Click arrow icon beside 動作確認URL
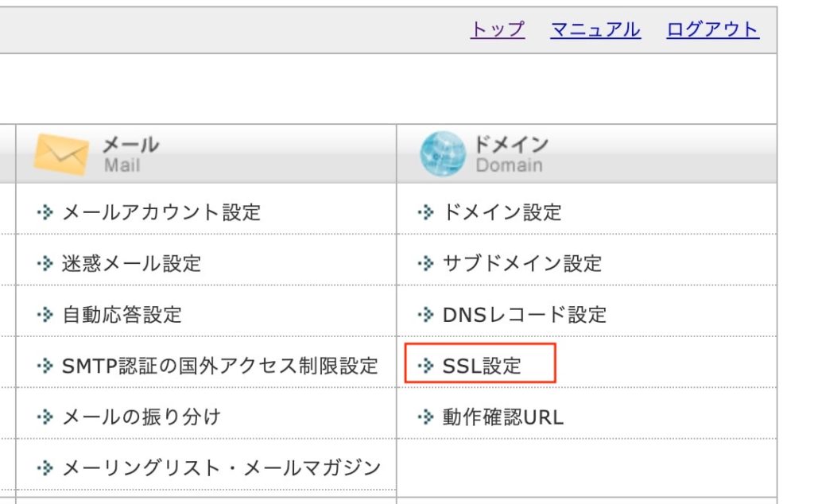 426,417
